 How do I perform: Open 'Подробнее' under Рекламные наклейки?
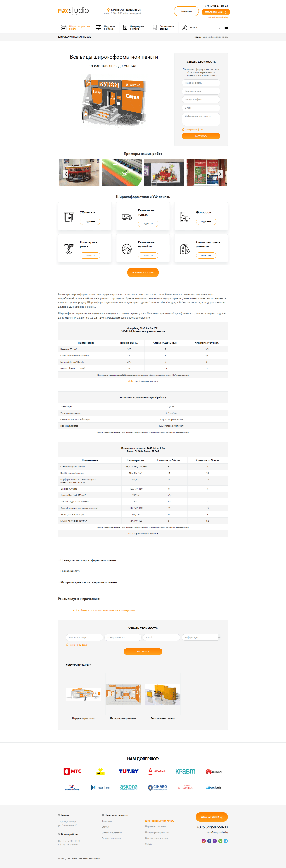pos(148,255)
